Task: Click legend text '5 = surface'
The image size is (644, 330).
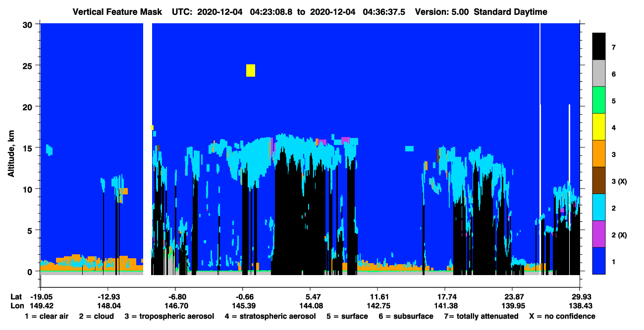Action: [347, 316]
